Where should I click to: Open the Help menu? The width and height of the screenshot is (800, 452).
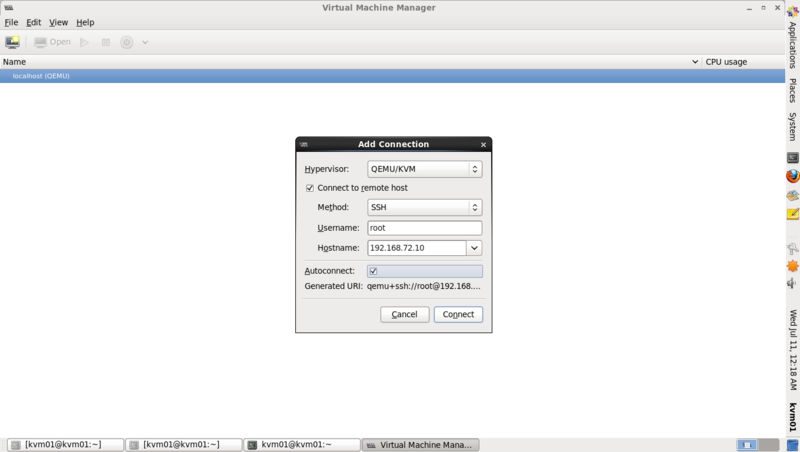85,22
